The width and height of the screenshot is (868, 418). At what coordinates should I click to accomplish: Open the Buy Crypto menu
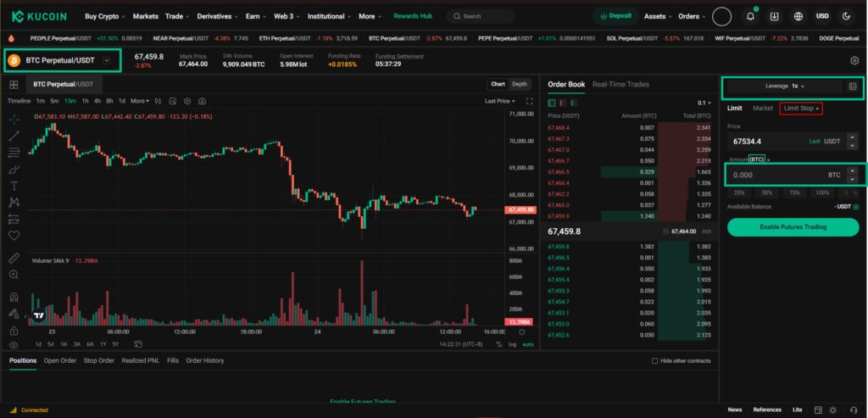click(x=104, y=17)
